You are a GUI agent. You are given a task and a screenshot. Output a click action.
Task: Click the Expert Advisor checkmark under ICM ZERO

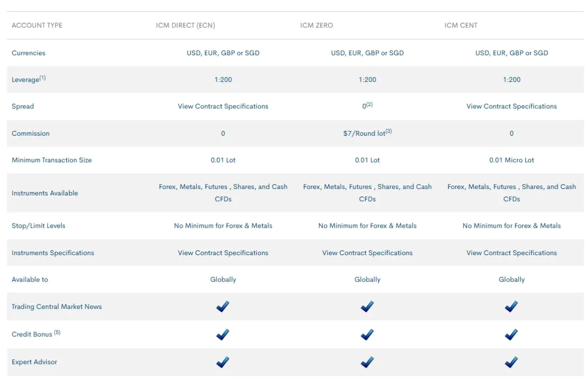pos(367,362)
